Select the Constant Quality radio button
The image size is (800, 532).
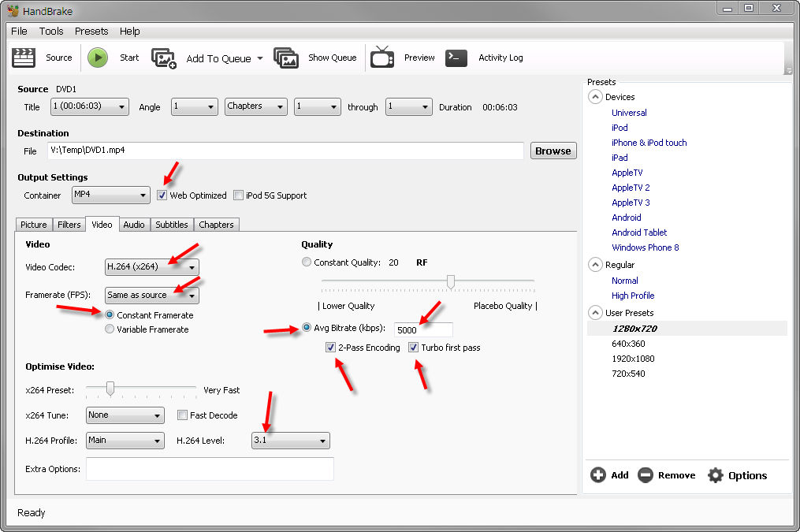307,262
